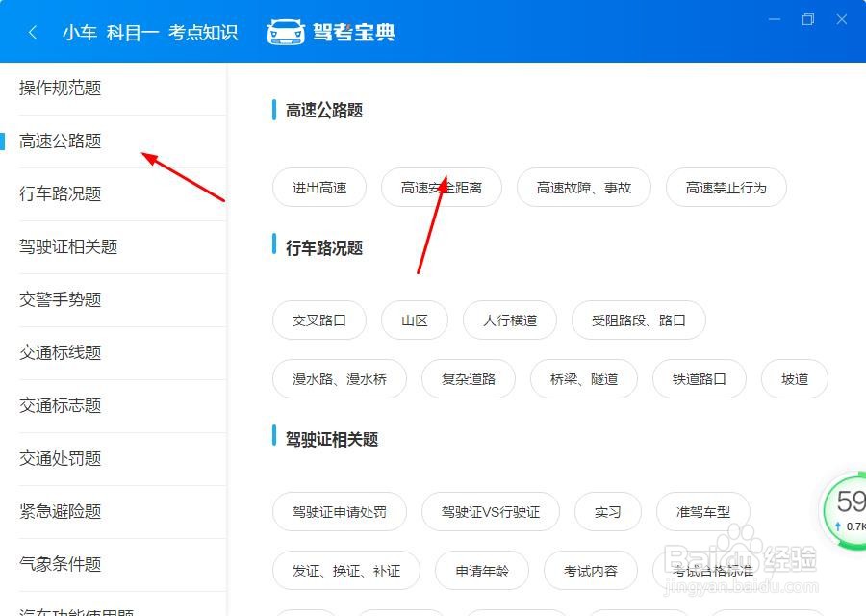Switch to 交通标线题 category

click(114, 353)
